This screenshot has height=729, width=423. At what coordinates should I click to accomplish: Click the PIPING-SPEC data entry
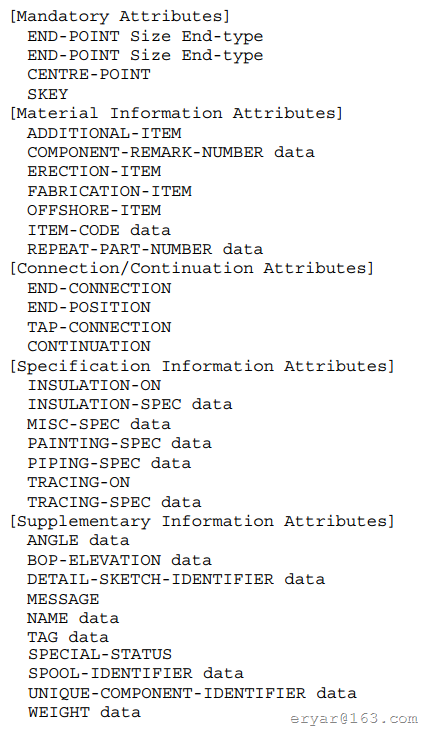pyautogui.click(x=109, y=463)
